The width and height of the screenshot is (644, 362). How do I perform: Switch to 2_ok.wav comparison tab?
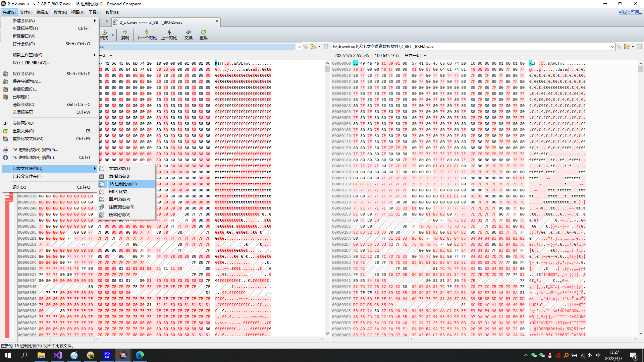[151, 22]
